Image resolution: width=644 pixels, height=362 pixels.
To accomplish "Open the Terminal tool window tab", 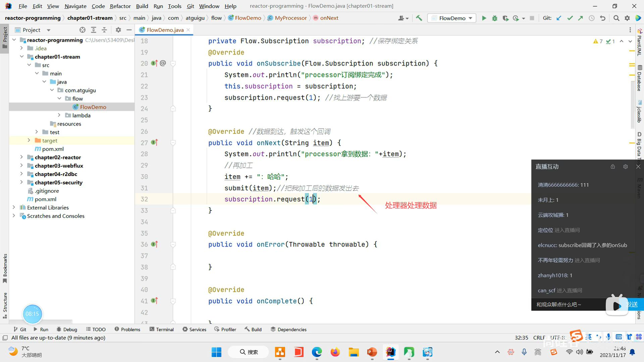I will 162,329.
